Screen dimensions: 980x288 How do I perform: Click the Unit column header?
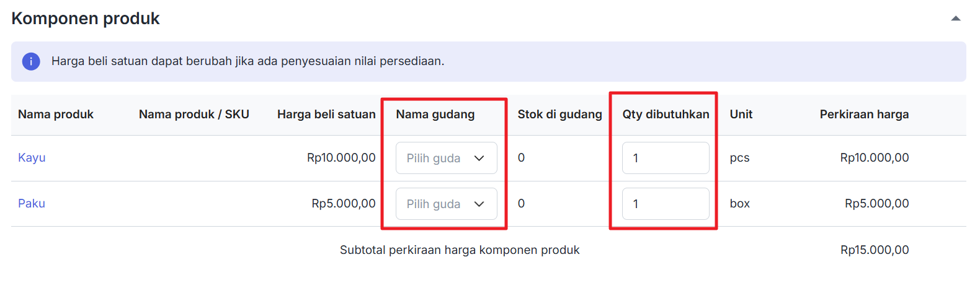741,114
